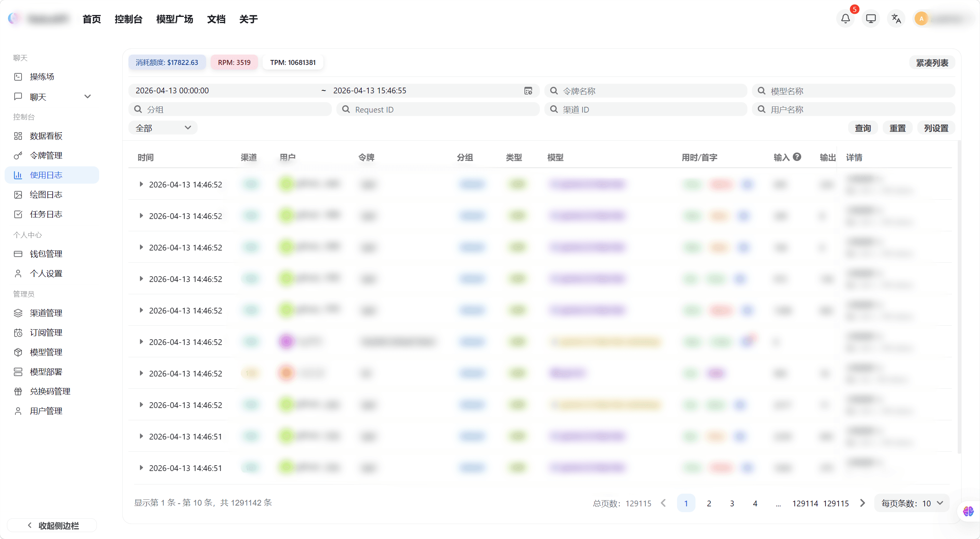This screenshot has width=980, height=539.
Task: Go to 兑换码管理 in the sidebar
Action: pos(50,391)
